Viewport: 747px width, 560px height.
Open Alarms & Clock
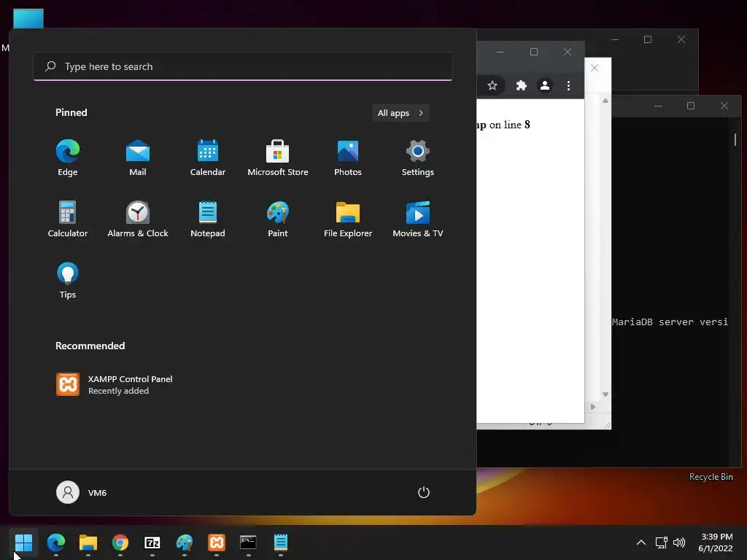coord(138,219)
